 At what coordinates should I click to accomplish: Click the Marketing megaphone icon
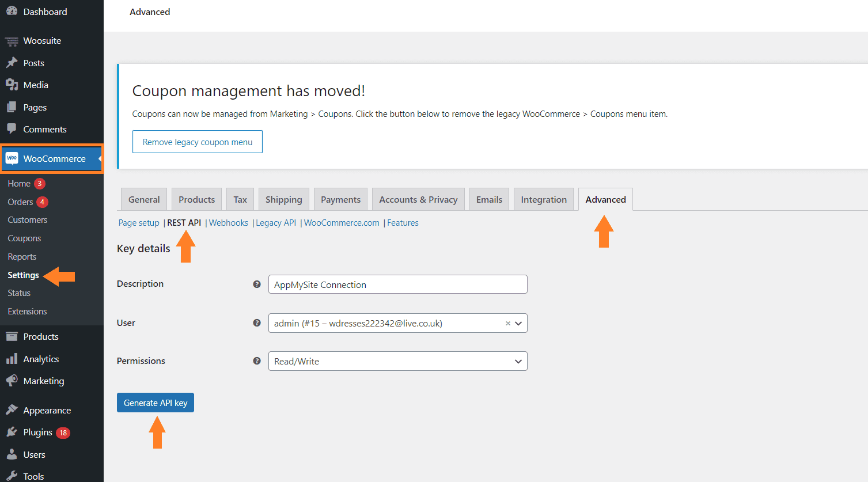[x=11, y=381]
